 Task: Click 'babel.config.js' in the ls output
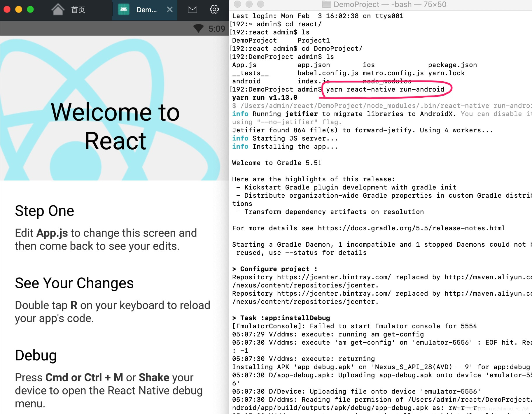pos(328,73)
